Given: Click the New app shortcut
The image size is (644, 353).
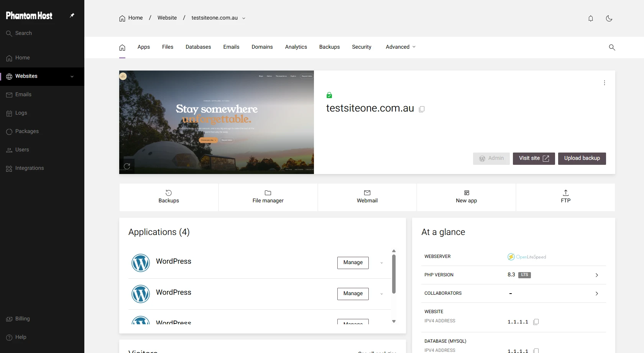Looking at the screenshot, I should 467,197.
